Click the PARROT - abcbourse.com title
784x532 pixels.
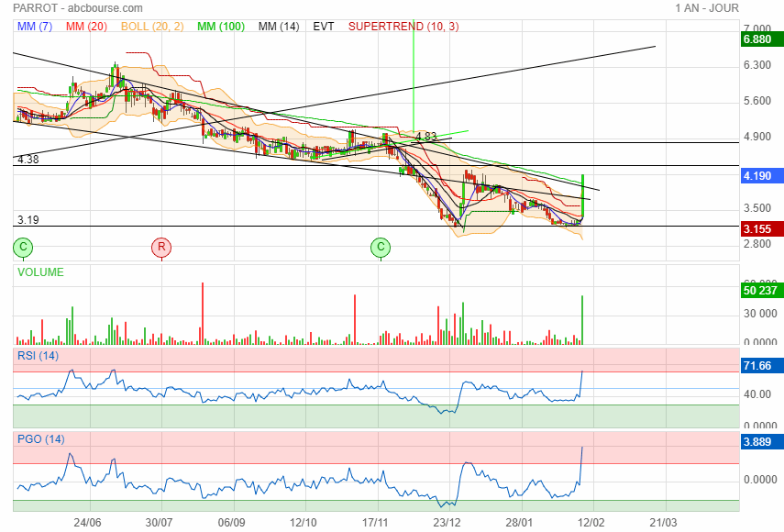tap(78, 7)
